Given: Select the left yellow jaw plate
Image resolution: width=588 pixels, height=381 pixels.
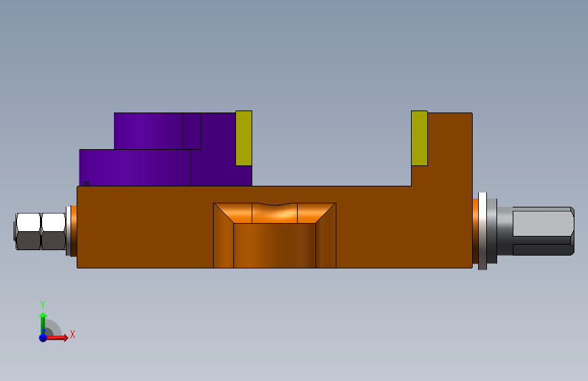Looking at the screenshot, I should [x=243, y=138].
